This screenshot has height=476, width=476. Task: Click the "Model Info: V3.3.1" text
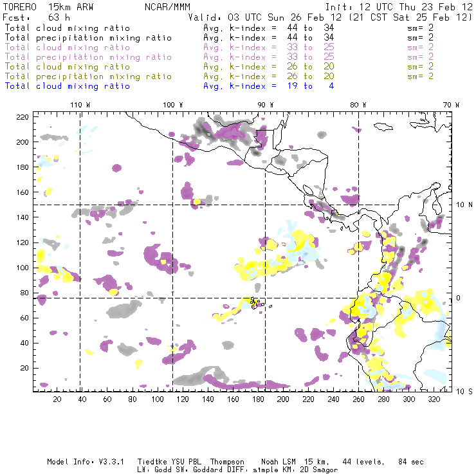[86, 462]
